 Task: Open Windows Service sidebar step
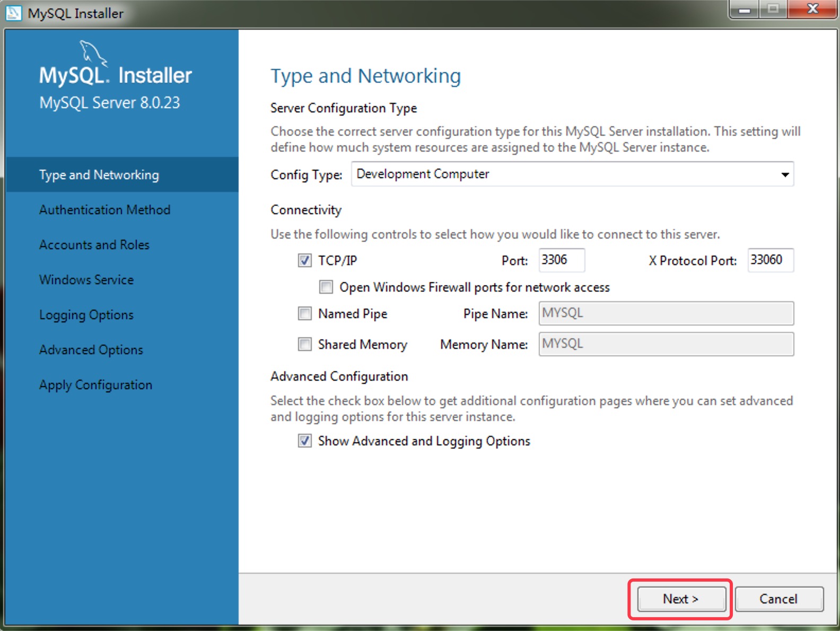[x=86, y=280]
